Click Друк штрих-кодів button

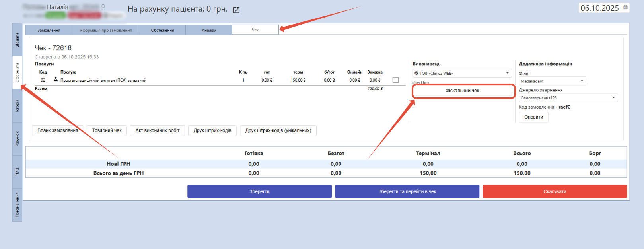(x=212, y=130)
